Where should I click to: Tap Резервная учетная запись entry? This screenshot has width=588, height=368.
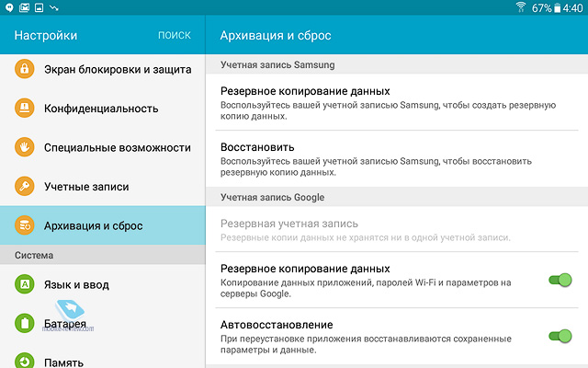click(386, 230)
